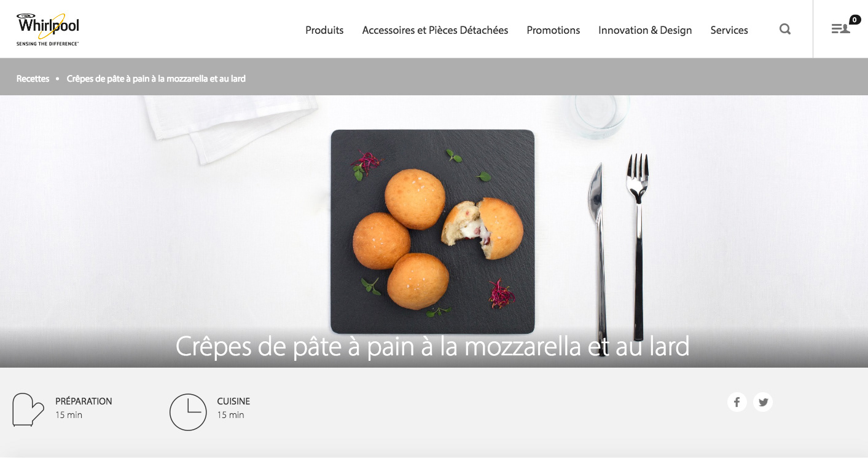Share the recipe on Twitter
Screen dimensions: 868x458
(763, 402)
